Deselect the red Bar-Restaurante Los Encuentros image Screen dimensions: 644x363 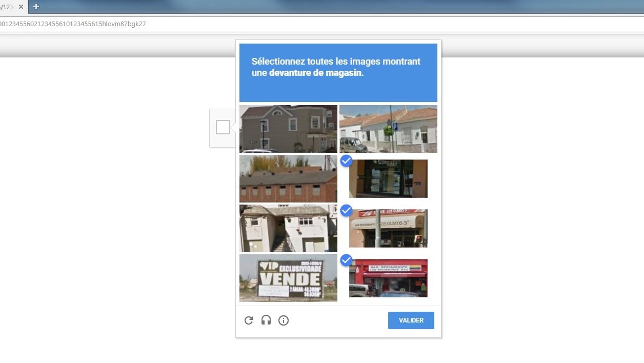point(388,278)
